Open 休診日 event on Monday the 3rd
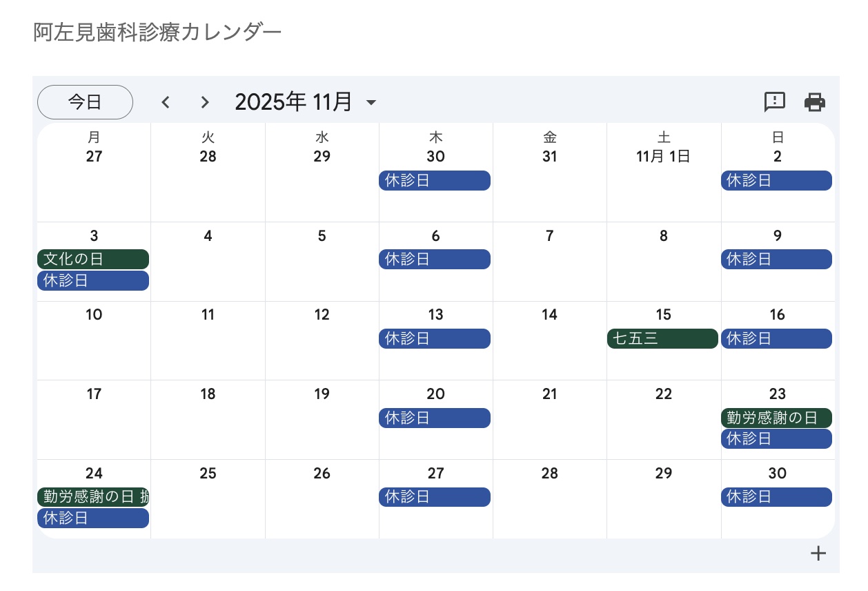Screen dimensions: 868x591 pos(93,281)
